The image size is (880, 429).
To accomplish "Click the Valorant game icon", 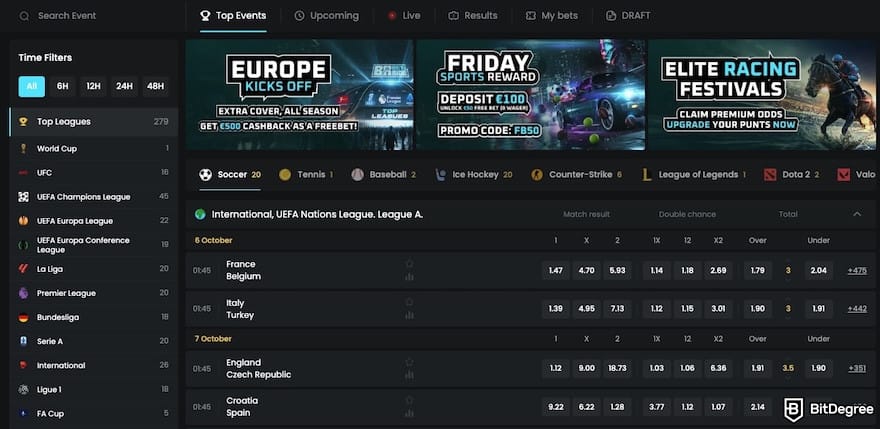I will (x=844, y=175).
